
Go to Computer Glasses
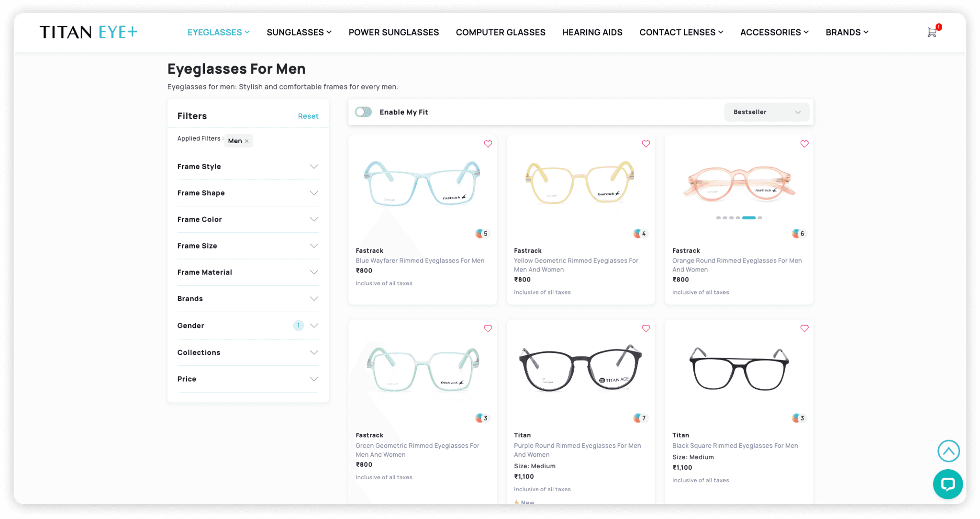pyautogui.click(x=501, y=32)
